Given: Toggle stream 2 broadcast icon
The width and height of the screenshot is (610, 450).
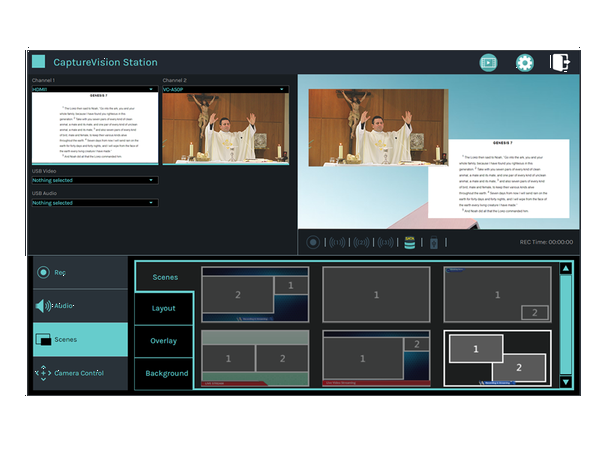Looking at the screenshot, I should pyautogui.click(x=360, y=242).
